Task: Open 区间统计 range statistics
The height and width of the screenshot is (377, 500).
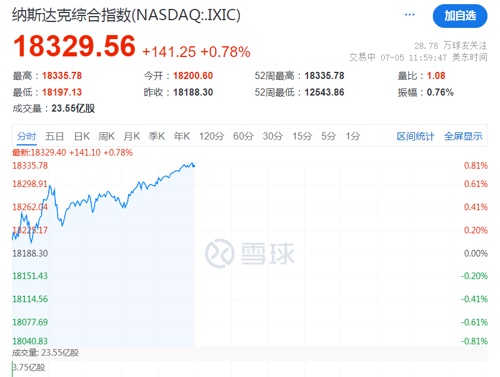Action: tap(415, 136)
